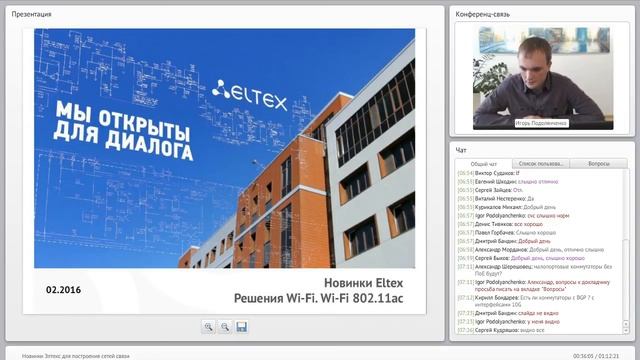
Task: Click the Презентация panel title
Action: pos(31,14)
